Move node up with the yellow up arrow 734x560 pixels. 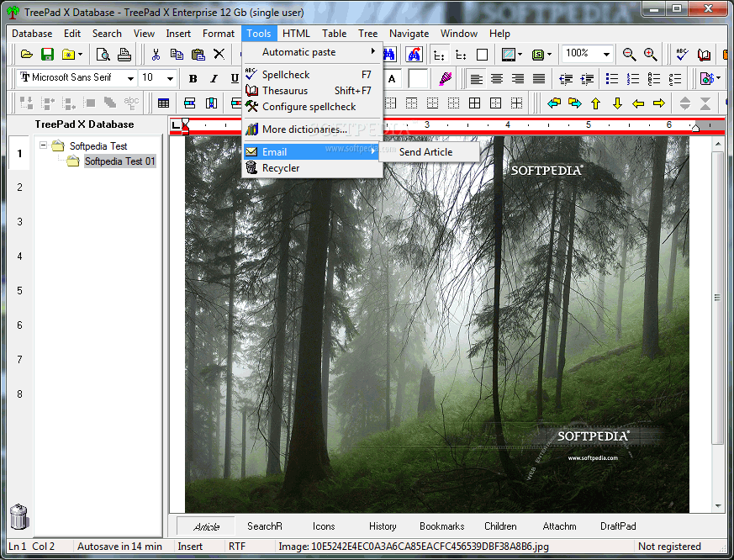(x=595, y=103)
